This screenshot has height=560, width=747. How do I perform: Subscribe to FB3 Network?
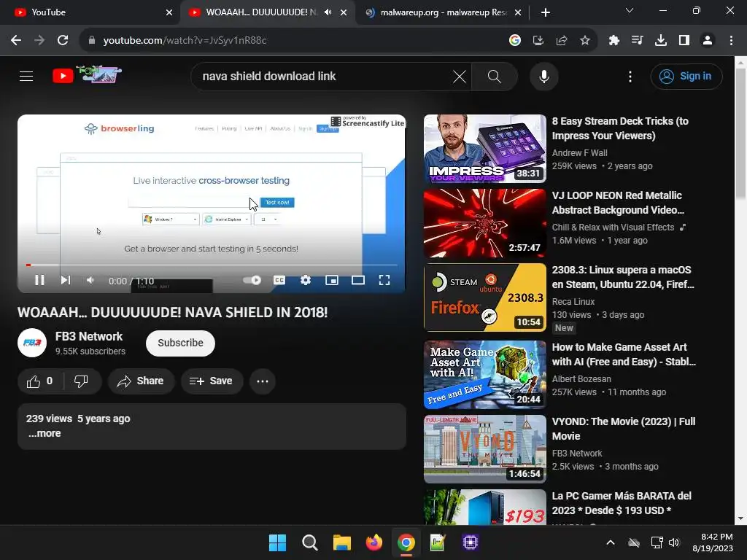(180, 343)
